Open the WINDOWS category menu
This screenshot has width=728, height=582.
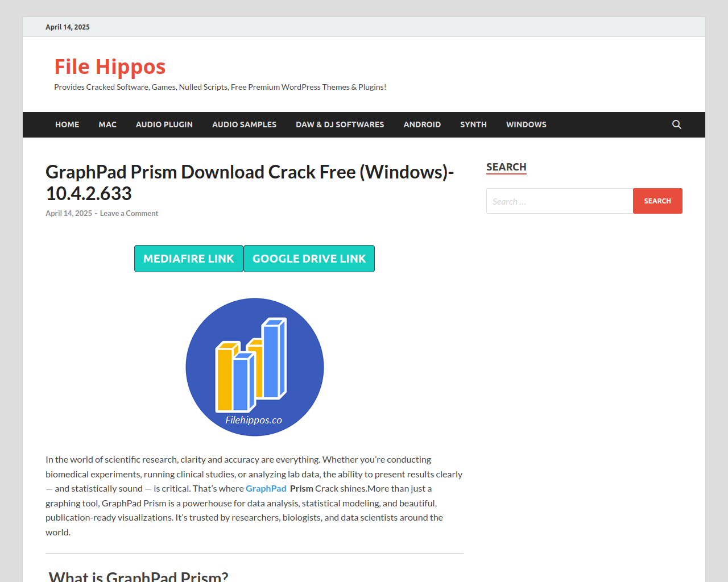click(x=526, y=124)
